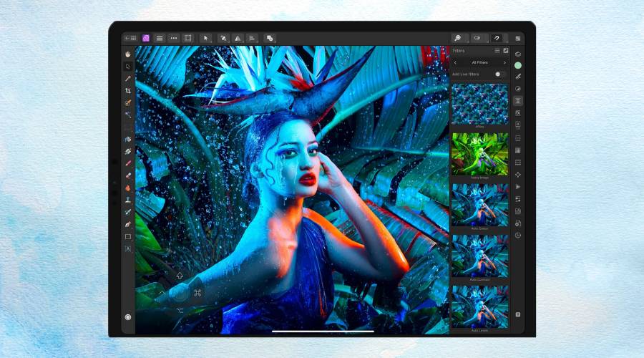Select the Paint Brush tool
This screenshot has width=644, height=358.
[128, 163]
